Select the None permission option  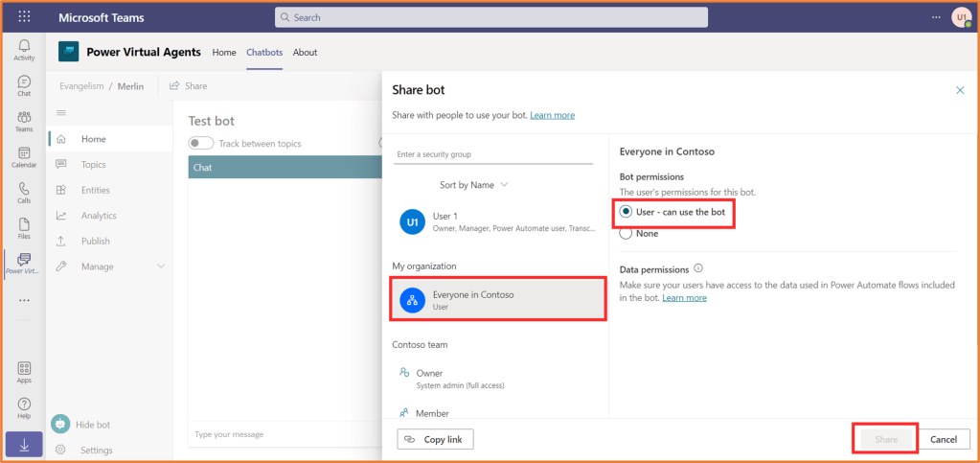click(627, 233)
